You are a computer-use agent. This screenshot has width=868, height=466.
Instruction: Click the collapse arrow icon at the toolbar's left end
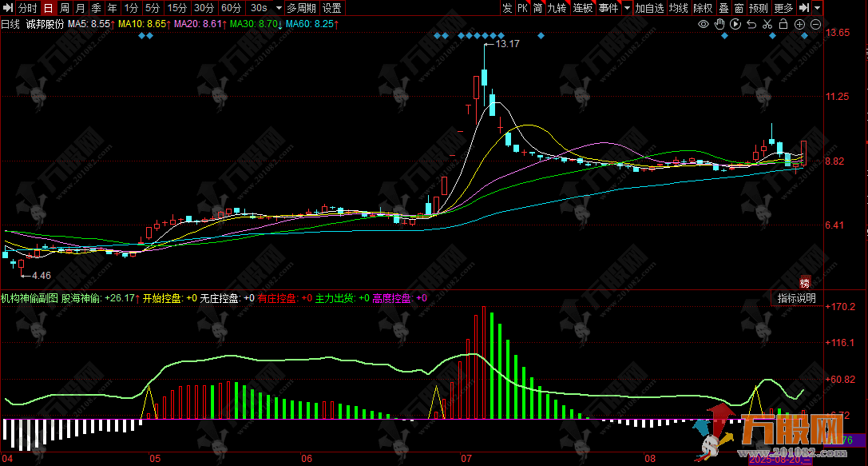(7, 8)
